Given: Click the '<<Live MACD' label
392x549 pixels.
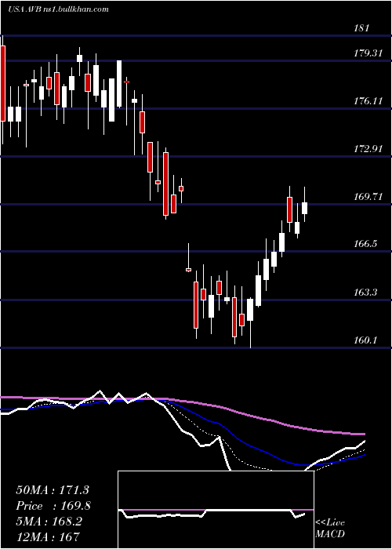Looking at the screenshot, I should [x=330, y=529].
